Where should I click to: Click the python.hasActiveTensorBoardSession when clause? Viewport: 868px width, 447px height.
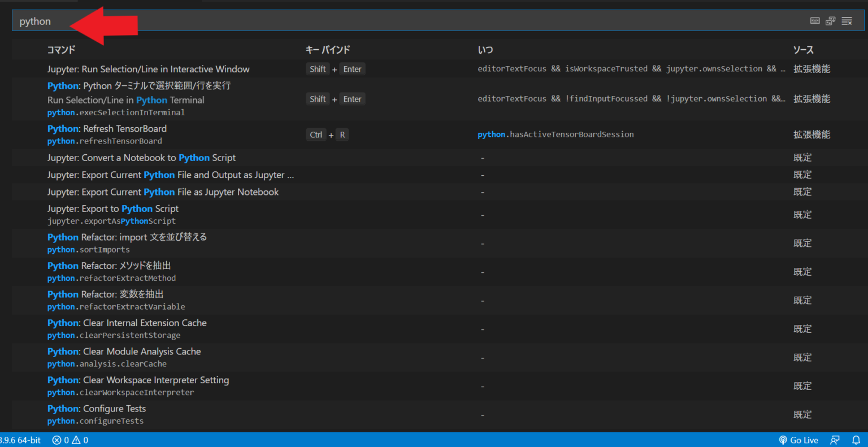[x=555, y=134]
